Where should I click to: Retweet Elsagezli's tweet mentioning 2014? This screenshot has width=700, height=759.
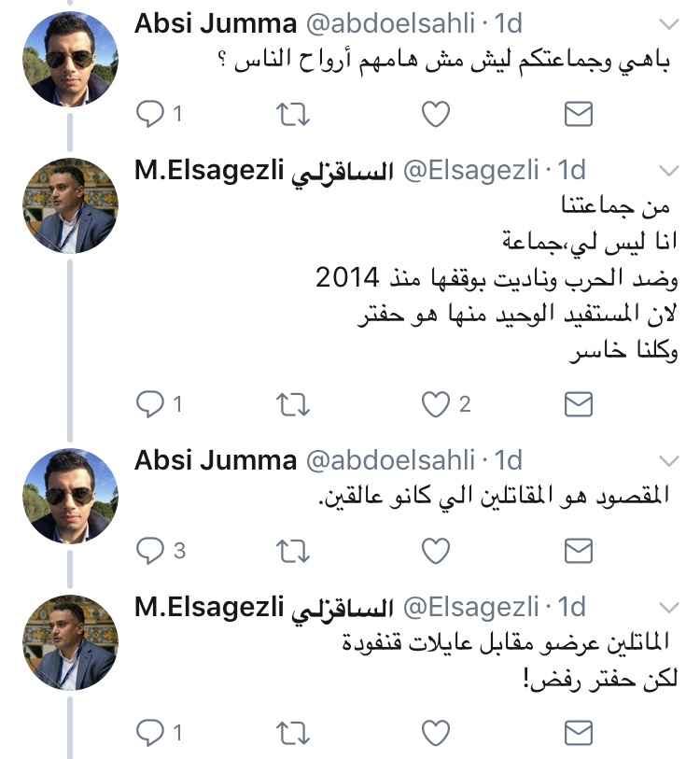293,404
